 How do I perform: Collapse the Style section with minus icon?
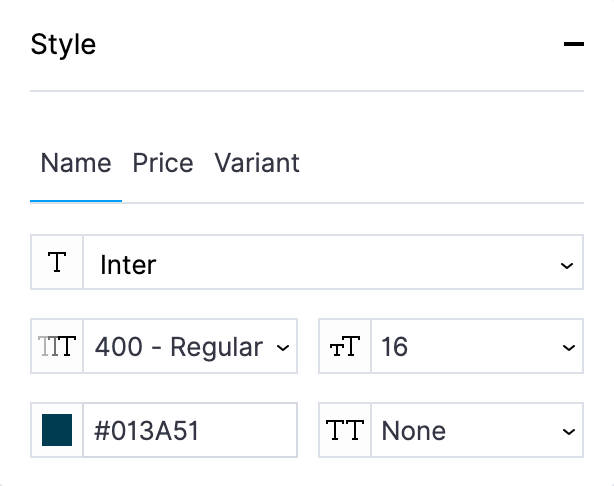(x=573, y=45)
